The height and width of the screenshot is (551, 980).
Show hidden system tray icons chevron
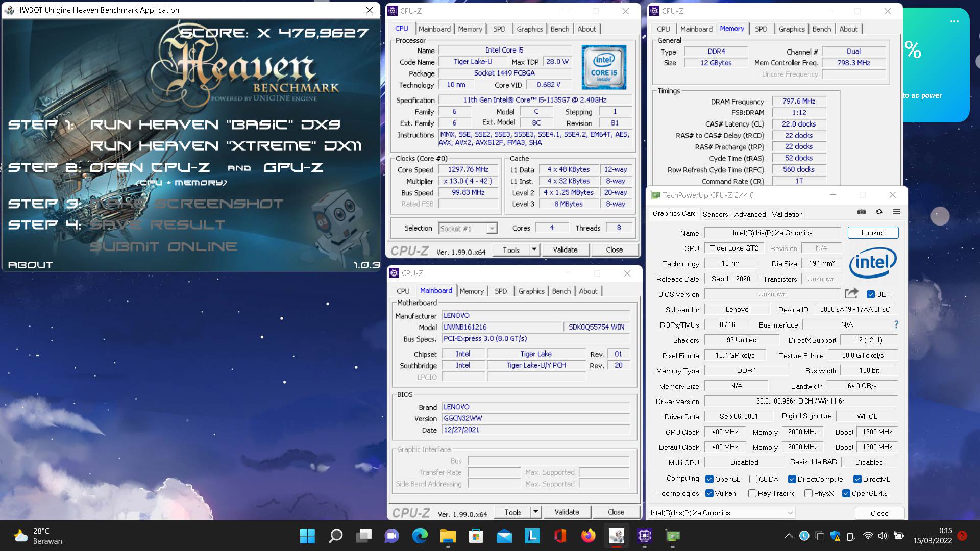(x=789, y=536)
